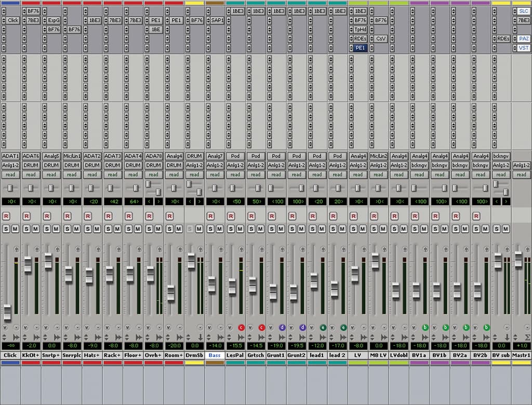Open ExpG insert on Snrtp+ track
This screenshot has width=532, height=405.
[x=54, y=20]
